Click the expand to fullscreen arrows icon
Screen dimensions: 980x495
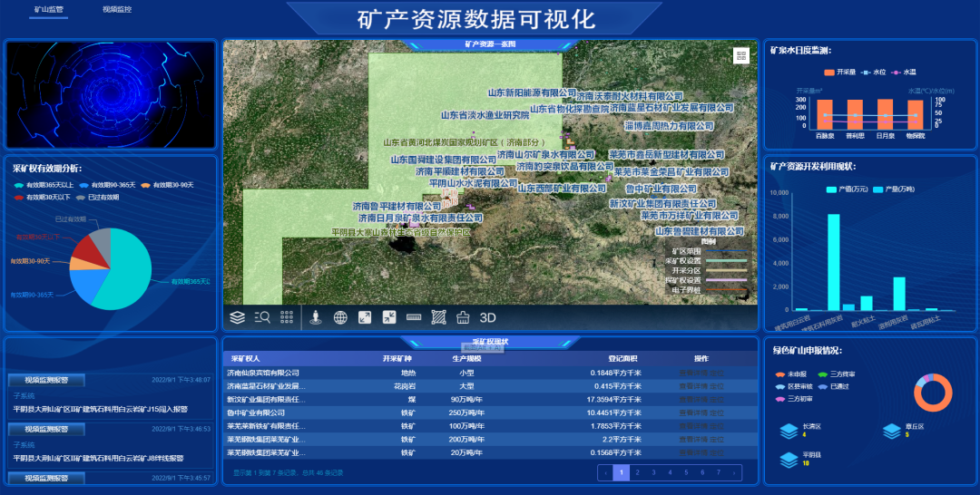pyautogui.click(x=365, y=317)
